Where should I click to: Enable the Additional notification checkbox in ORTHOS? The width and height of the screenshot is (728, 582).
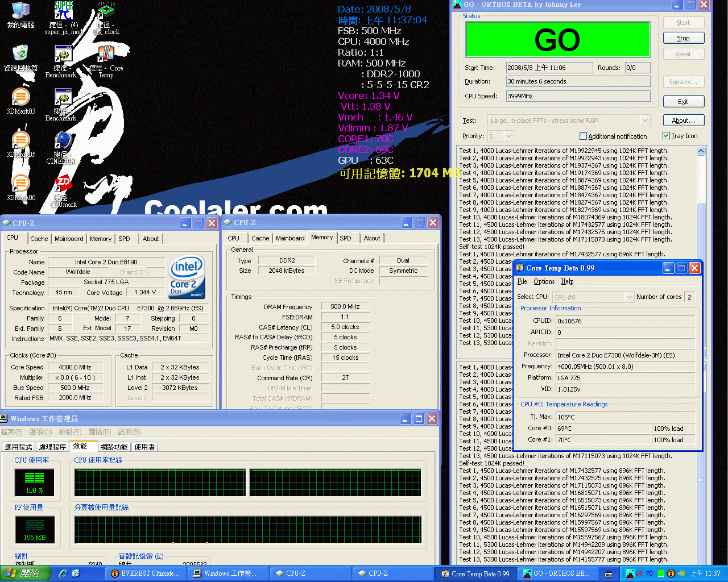click(x=583, y=136)
